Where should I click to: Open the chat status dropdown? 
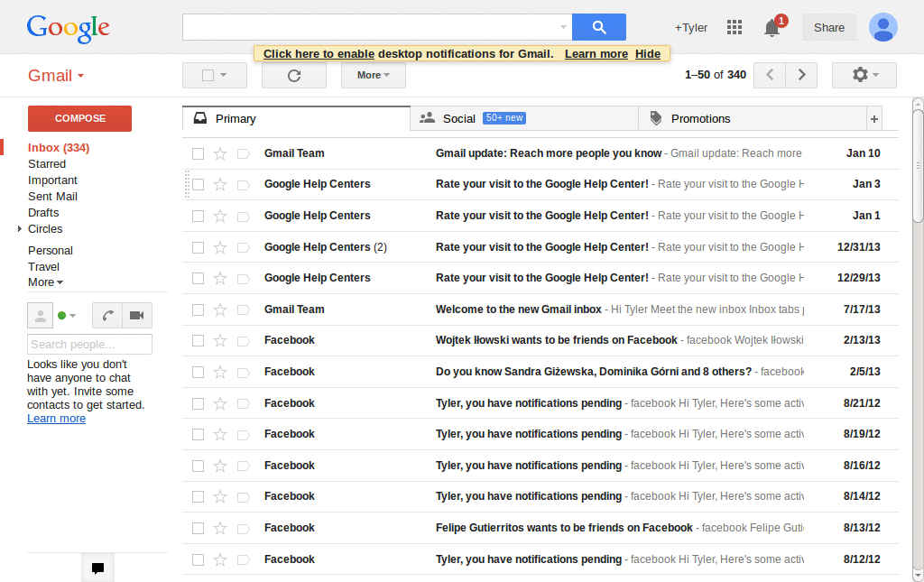click(72, 316)
